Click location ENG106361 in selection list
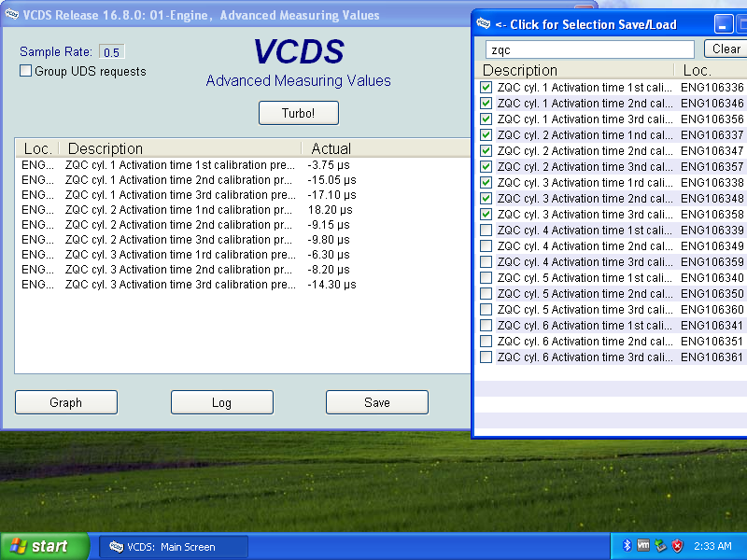Image resolution: width=747 pixels, height=560 pixels. click(712, 357)
